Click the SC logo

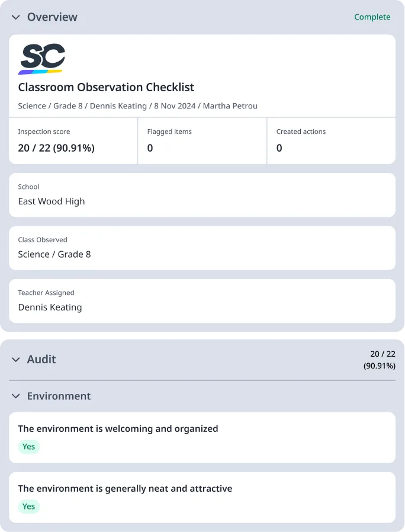(43, 58)
